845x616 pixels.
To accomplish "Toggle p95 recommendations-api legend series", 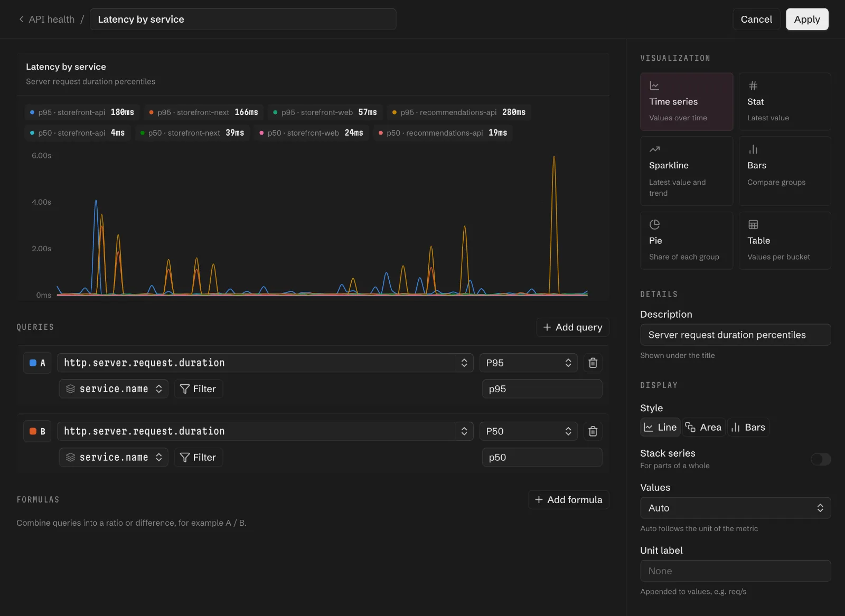I will (459, 112).
